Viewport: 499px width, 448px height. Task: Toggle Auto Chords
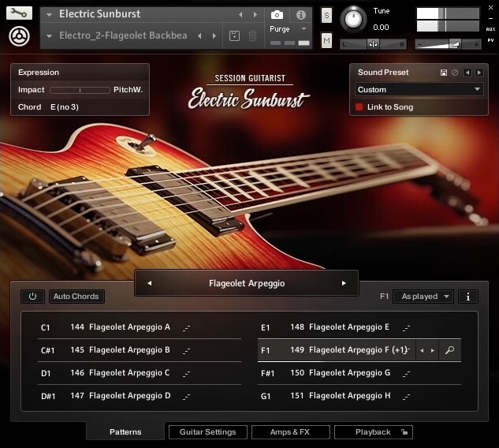(76, 297)
